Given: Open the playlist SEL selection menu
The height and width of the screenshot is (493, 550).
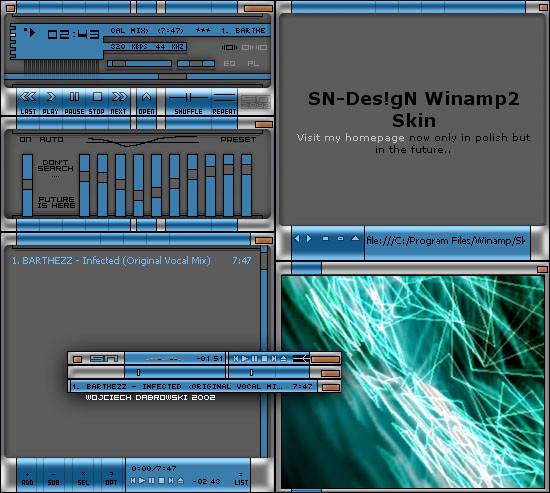Looking at the screenshot, I should [x=83, y=479].
